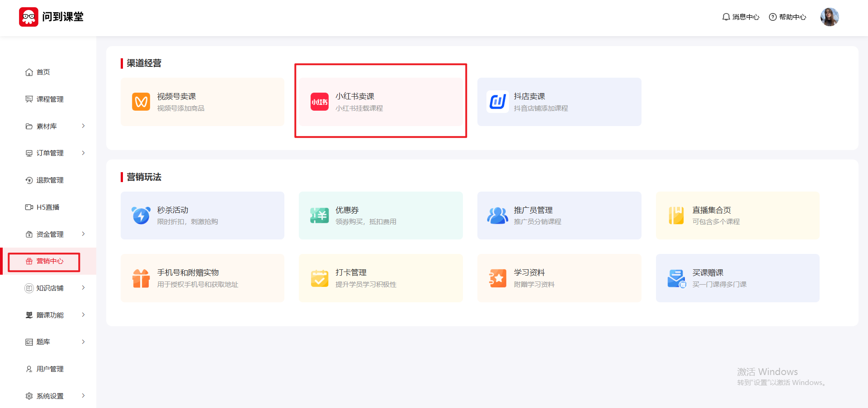Image resolution: width=868 pixels, height=408 pixels.
Task: Click the 问到课堂 logo icon
Action: tap(28, 17)
